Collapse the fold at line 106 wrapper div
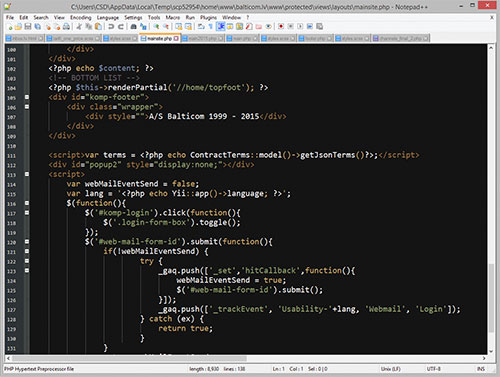Image resolution: width=500 pixels, height=377 pixels. pyautogui.click(x=27, y=107)
